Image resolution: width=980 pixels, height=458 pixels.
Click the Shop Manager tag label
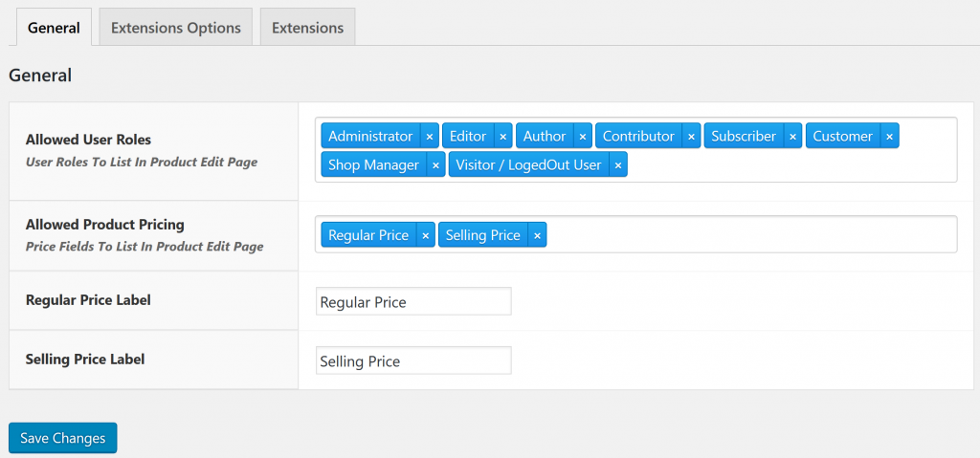(373, 165)
